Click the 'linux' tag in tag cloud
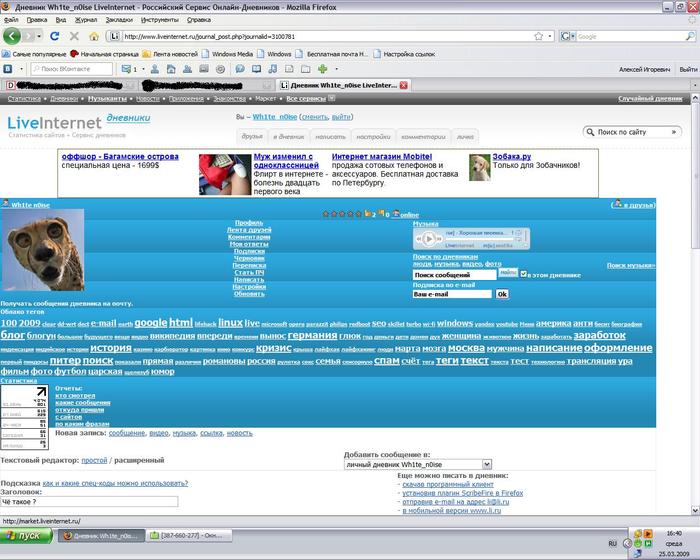 230,322
